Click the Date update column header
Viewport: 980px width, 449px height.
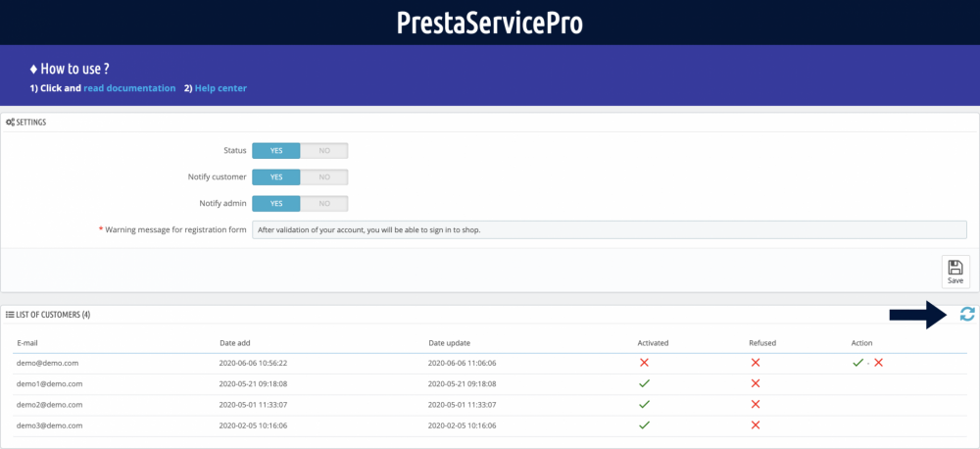450,343
